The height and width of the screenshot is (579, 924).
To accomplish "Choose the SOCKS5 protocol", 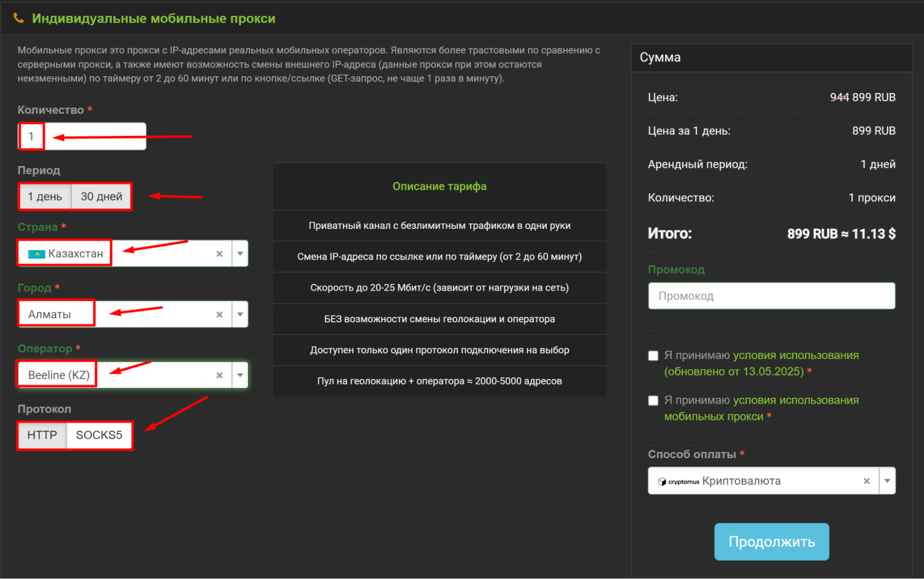I will point(99,435).
